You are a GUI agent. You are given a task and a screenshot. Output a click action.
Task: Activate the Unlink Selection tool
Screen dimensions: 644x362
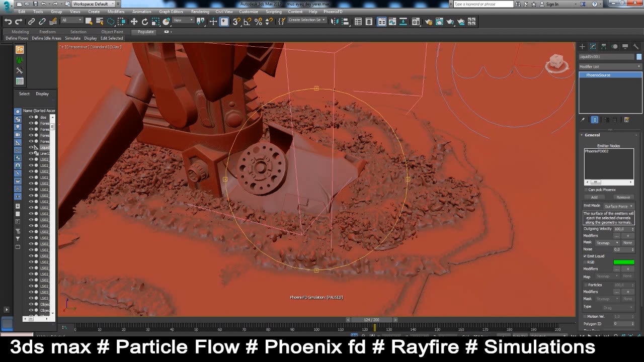click(42, 22)
